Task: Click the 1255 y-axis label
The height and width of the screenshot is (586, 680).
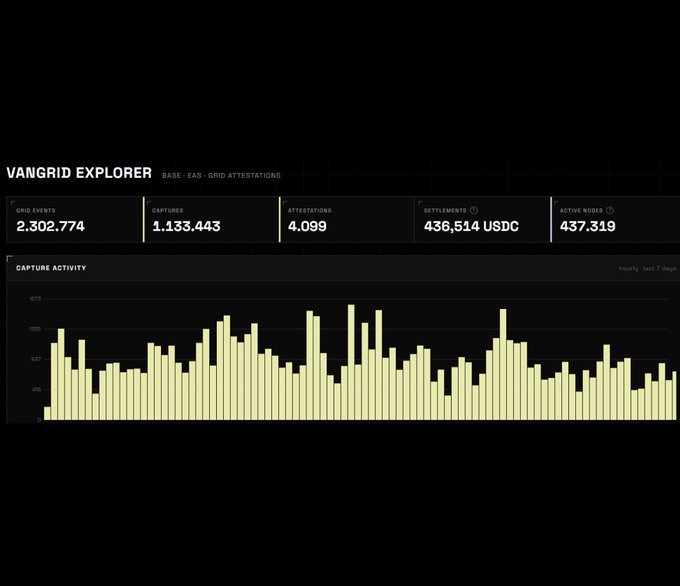Action: click(x=35, y=329)
